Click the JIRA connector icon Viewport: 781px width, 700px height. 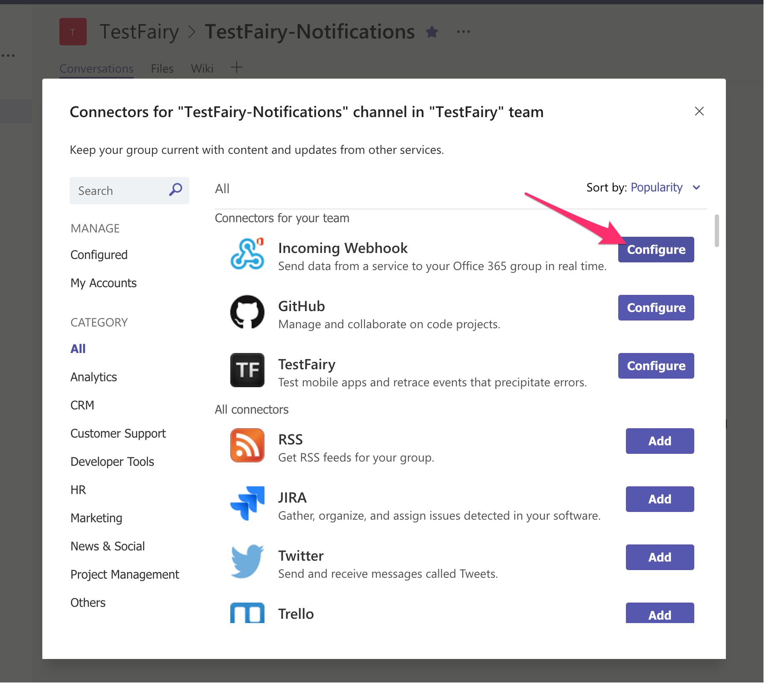click(x=247, y=503)
